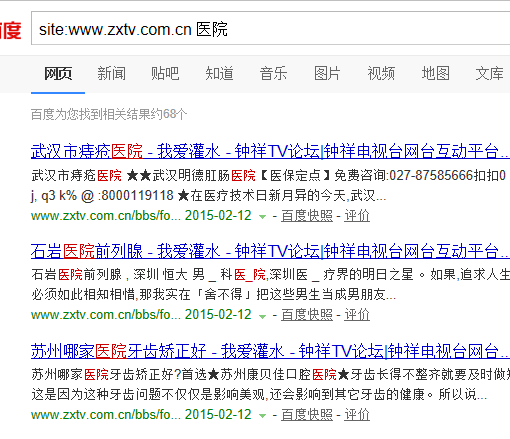Focus the search box containing site:www.zxtv.com.cn
The height and width of the screenshot is (439, 510).
click(x=270, y=28)
